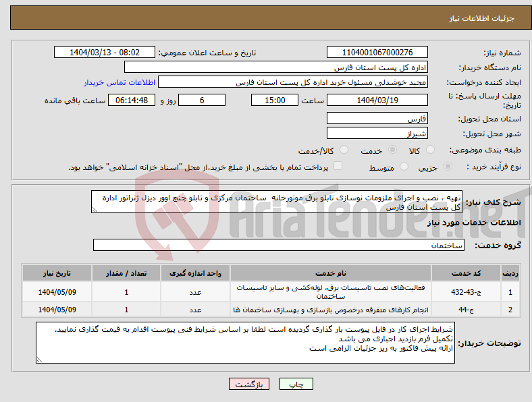The width and height of the screenshot is (532, 402).
Task: Click the بازگشت (back) button
Action: pyautogui.click(x=248, y=384)
